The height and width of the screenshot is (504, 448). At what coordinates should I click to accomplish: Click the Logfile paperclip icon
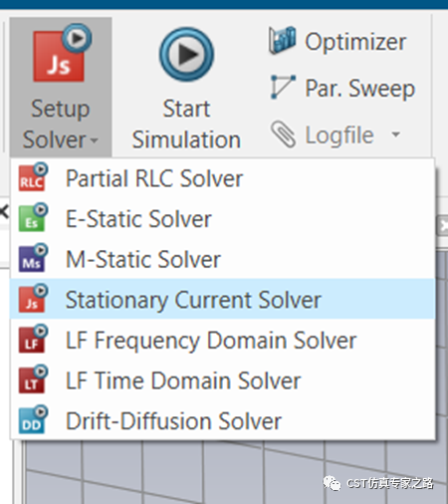click(283, 134)
